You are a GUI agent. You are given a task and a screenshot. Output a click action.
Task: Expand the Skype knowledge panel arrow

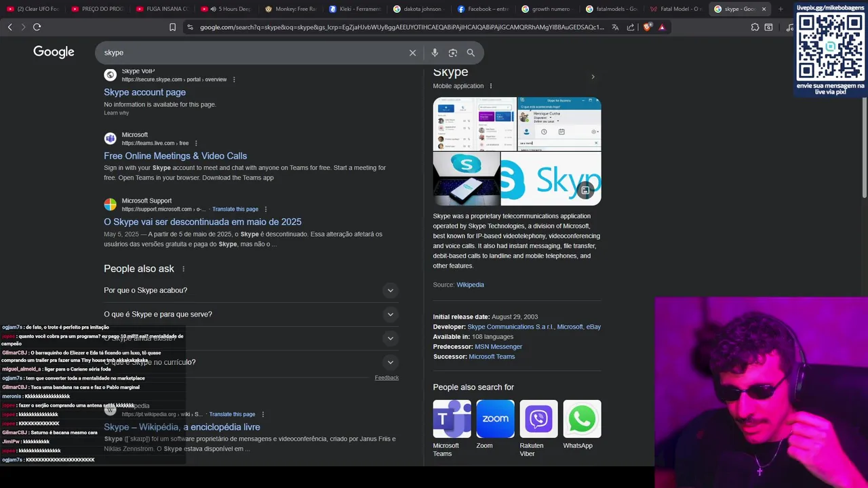(x=593, y=77)
